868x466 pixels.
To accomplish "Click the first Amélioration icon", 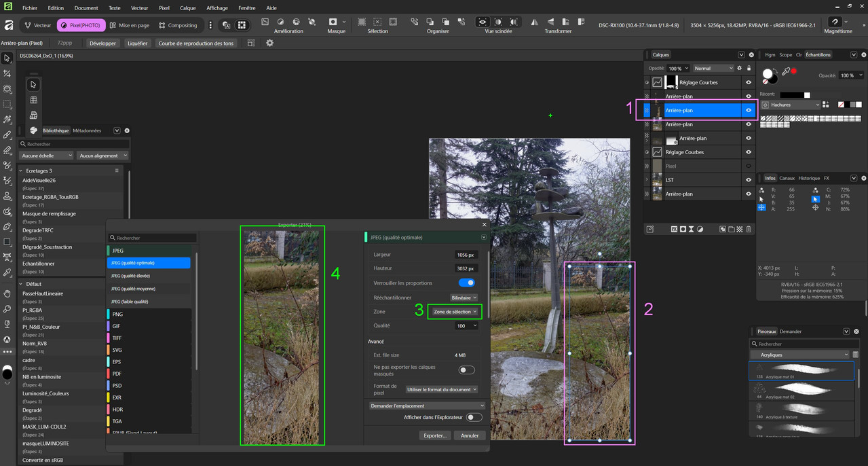I will (265, 22).
